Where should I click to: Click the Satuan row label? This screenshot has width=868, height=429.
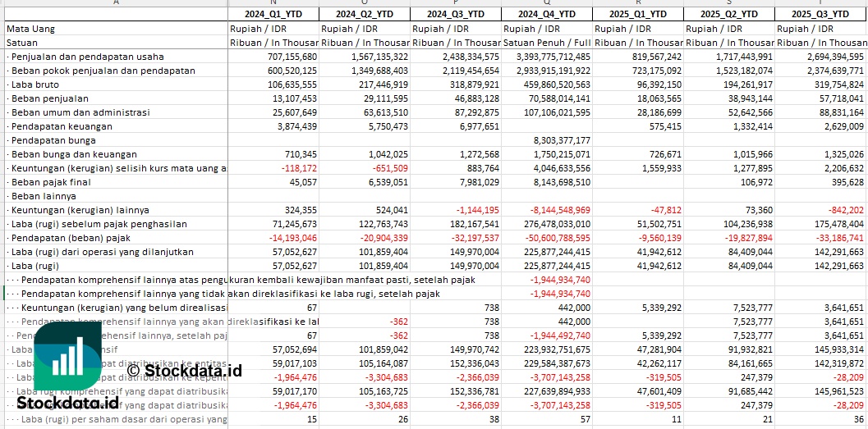point(22,43)
